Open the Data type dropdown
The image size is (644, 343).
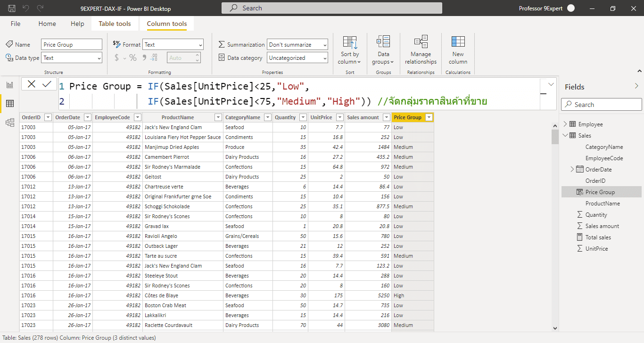click(x=72, y=58)
